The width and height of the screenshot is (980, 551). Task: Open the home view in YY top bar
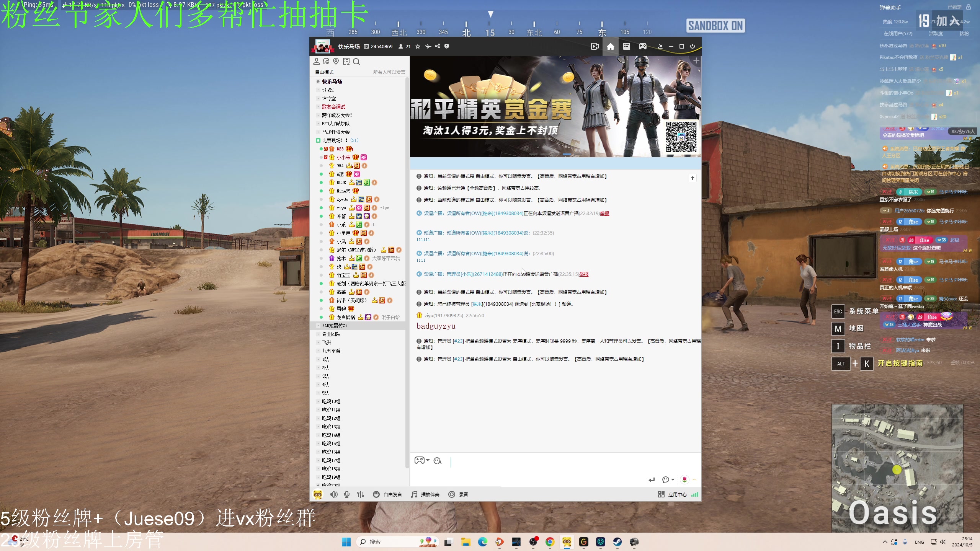tap(610, 46)
